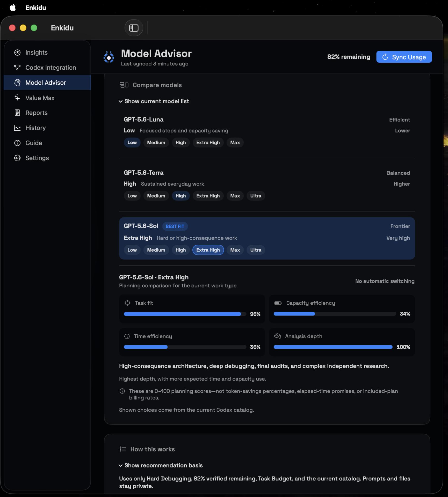Open the Codex Integration section

click(x=47, y=68)
